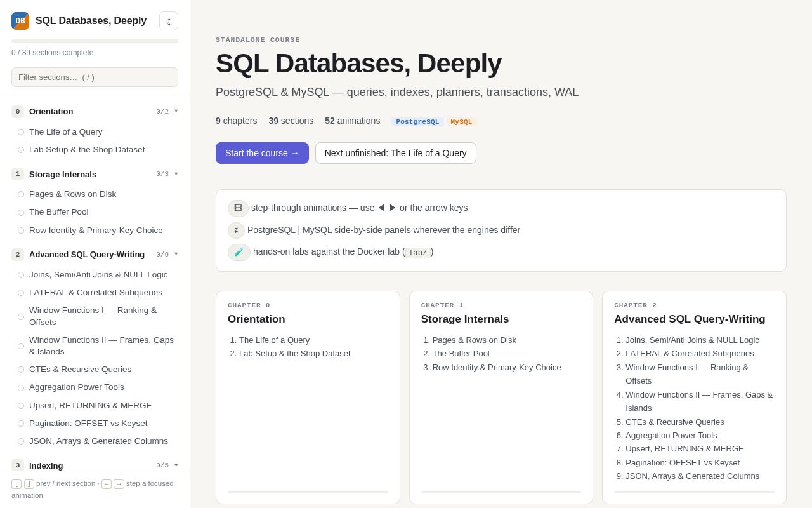Click the right arrow key hint icon
812x508 pixels.
tap(119, 484)
